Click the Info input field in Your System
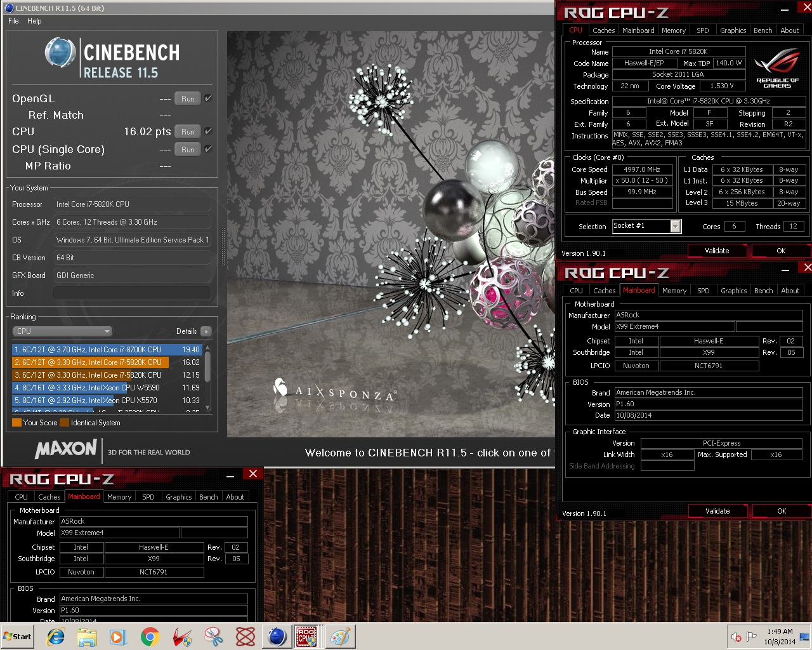Image resolution: width=812 pixels, height=650 pixels. point(133,293)
